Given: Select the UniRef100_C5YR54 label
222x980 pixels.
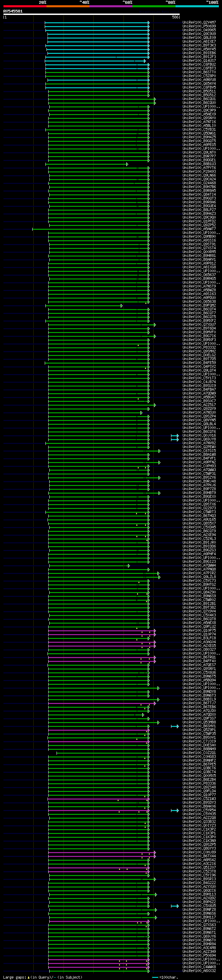Looking at the screenshot, I should (x=199, y=810).
